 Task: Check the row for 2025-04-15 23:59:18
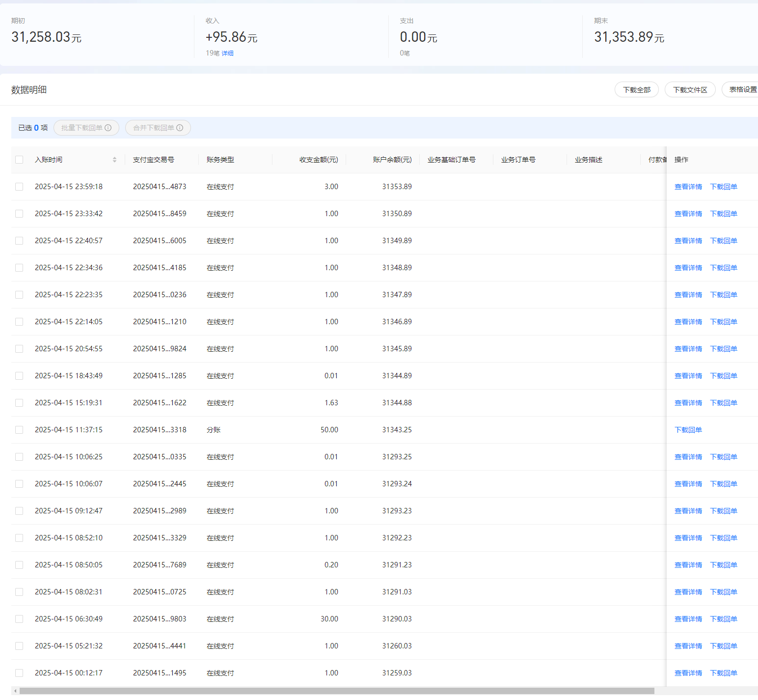pyautogui.click(x=19, y=187)
